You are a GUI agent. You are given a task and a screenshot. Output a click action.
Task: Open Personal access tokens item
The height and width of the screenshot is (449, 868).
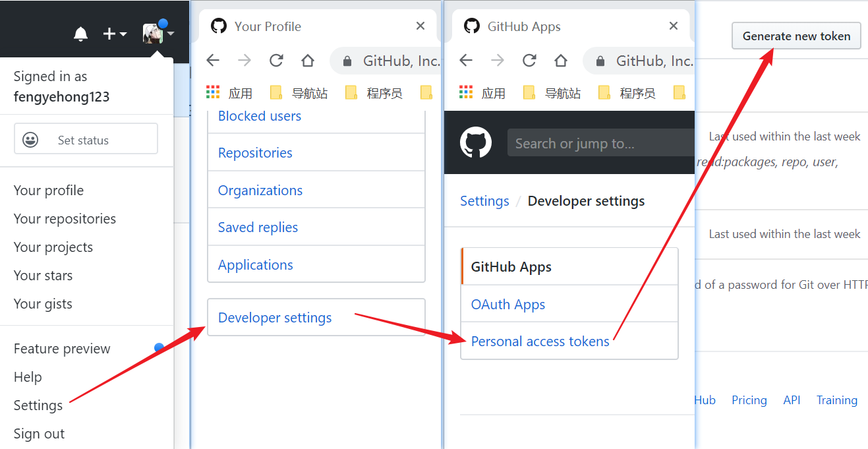(569, 341)
